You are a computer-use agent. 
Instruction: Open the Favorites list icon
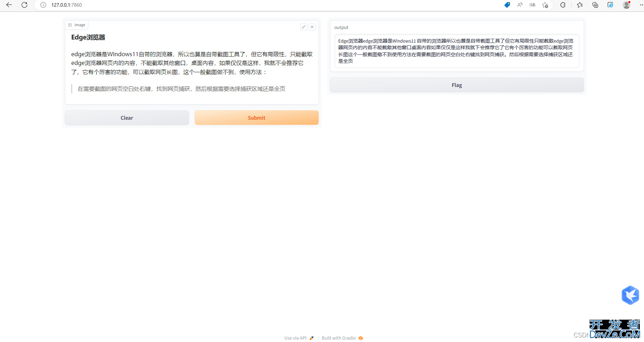[x=580, y=5]
